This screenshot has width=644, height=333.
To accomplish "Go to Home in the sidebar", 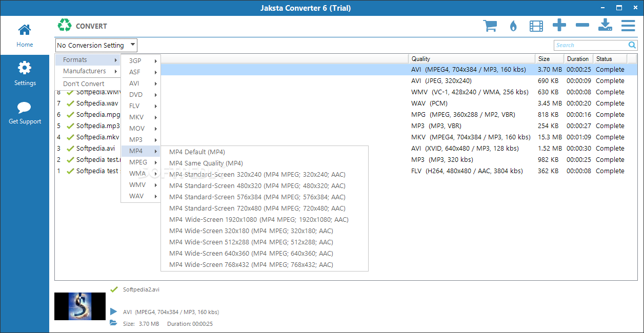I will (x=25, y=35).
